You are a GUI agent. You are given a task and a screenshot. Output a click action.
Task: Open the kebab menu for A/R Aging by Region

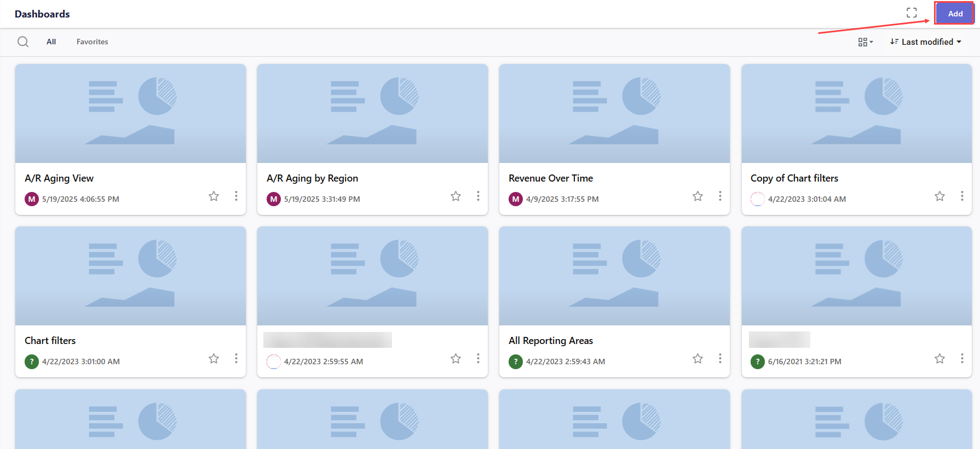(478, 196)
